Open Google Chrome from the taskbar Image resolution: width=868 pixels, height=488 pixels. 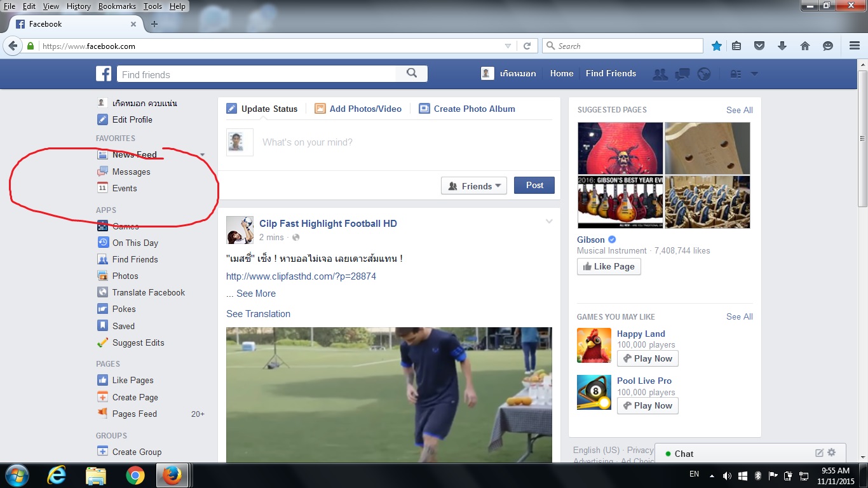(135, 475)
